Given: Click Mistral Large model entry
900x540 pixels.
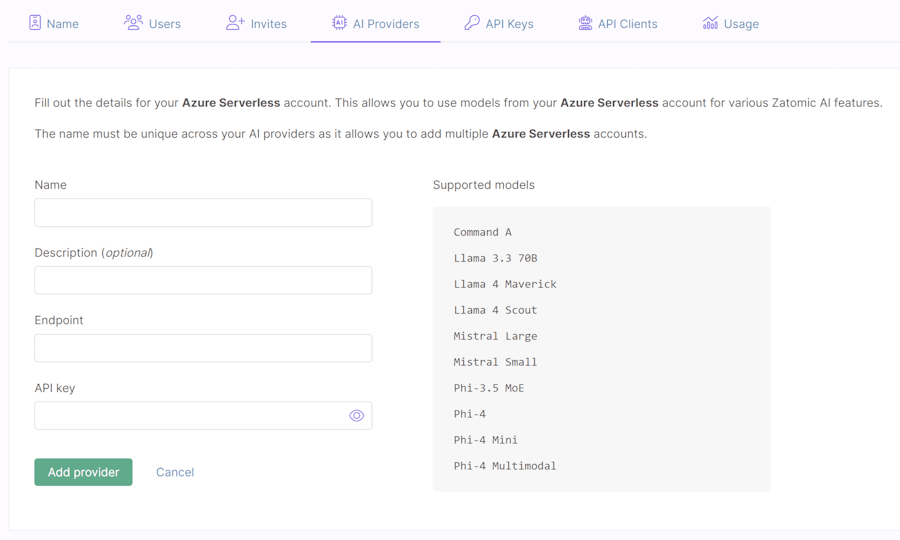Looking at the screenshot, I should click(495, 336).
